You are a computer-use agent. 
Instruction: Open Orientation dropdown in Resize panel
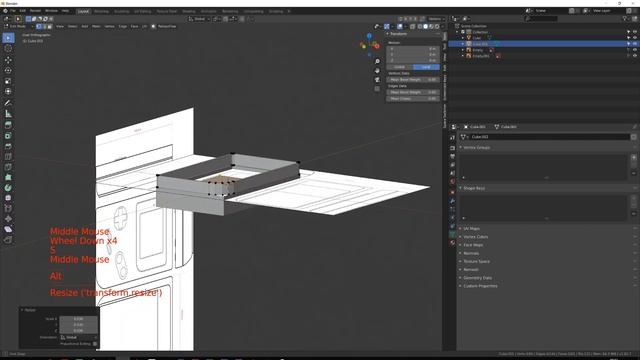coord(79,338)
